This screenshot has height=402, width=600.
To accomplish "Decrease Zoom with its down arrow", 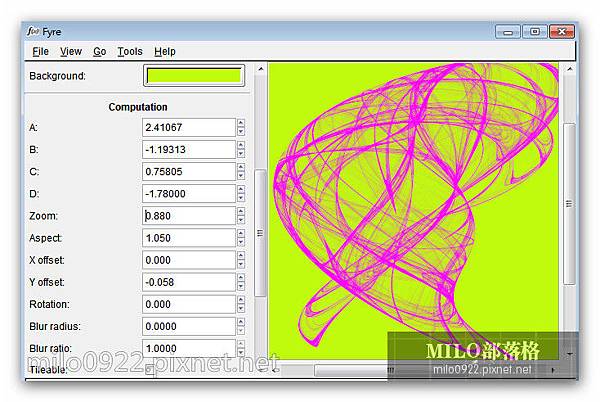I will (x=241, y=220).
